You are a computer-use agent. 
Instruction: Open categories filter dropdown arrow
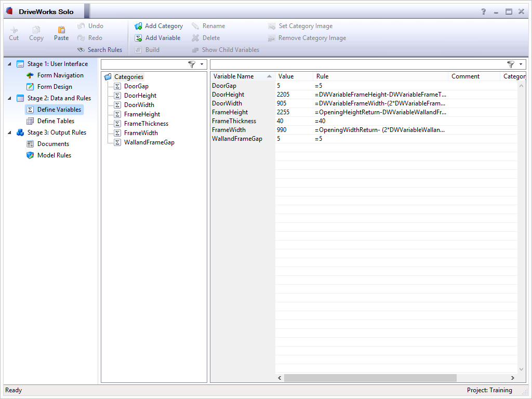click(202, 64)
